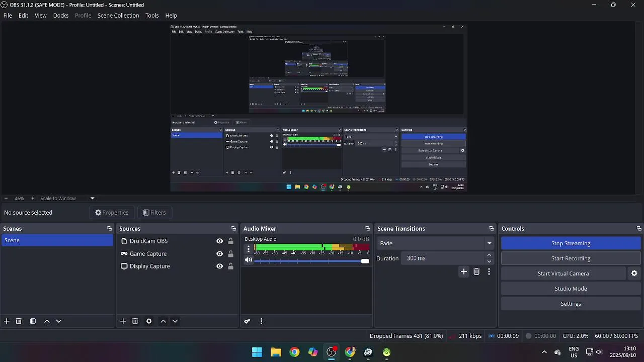Pop out the Sources dock using its float icon

point(233,229)
